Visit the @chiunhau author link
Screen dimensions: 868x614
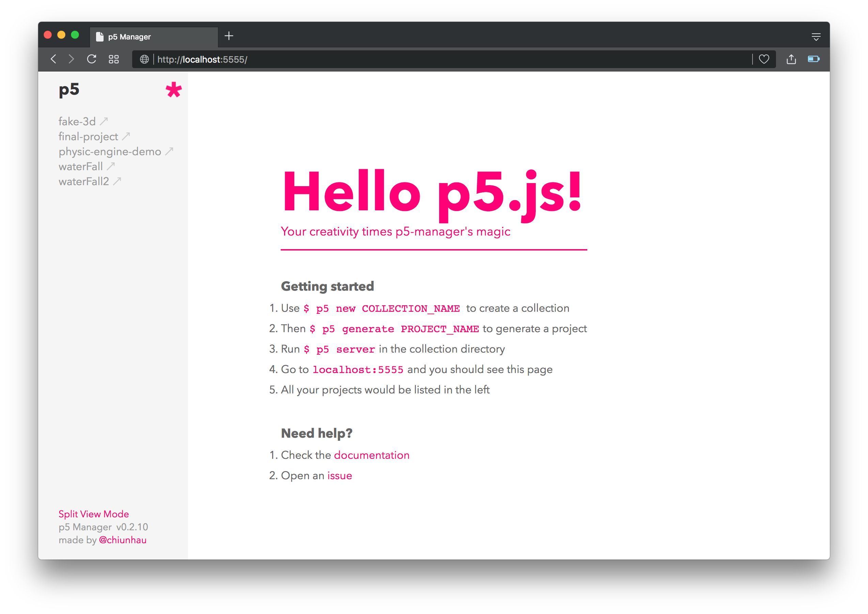(x=123, y=540)
